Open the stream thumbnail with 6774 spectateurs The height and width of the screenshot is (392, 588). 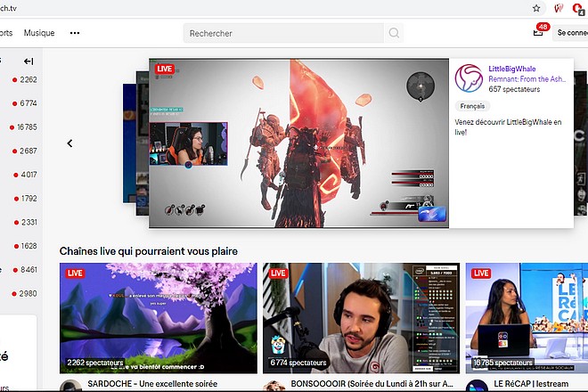[x=361, y=317]
